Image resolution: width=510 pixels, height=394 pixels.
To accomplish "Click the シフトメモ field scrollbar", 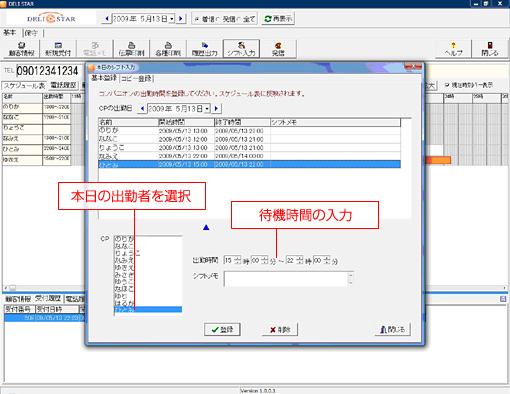I will [x=351, y=279].
